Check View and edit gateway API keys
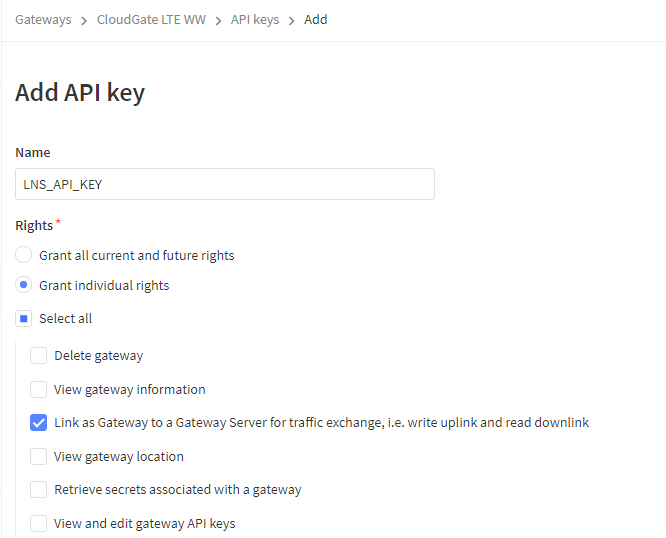This screenshot has height=538, width=666. (38, 524)
